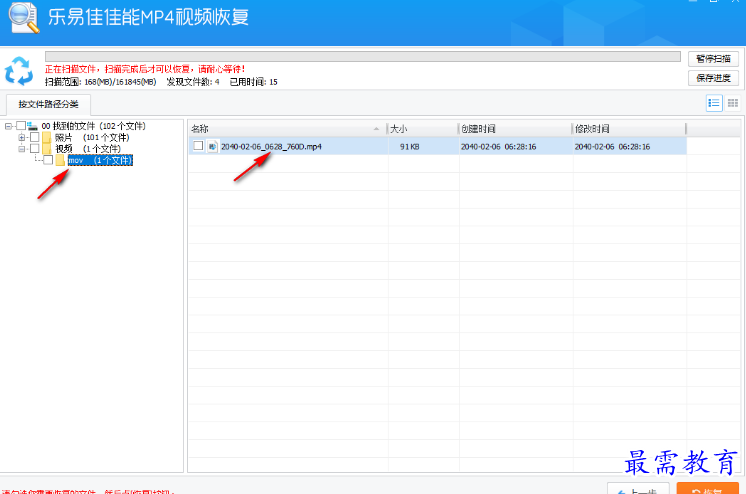The image size is (746, 494).
Task: Select 00 找到的文件 (102个文件) root item
Action: [x=93, y=126]
